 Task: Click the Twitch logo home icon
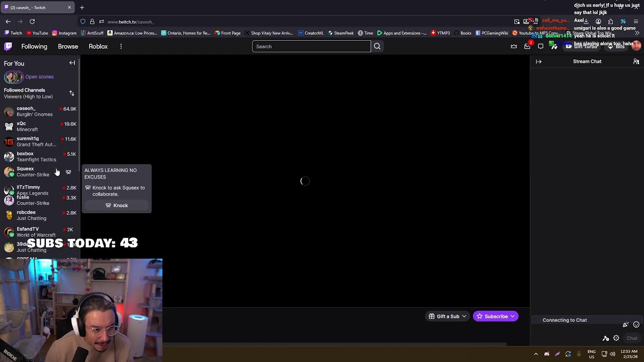point(8,46)
